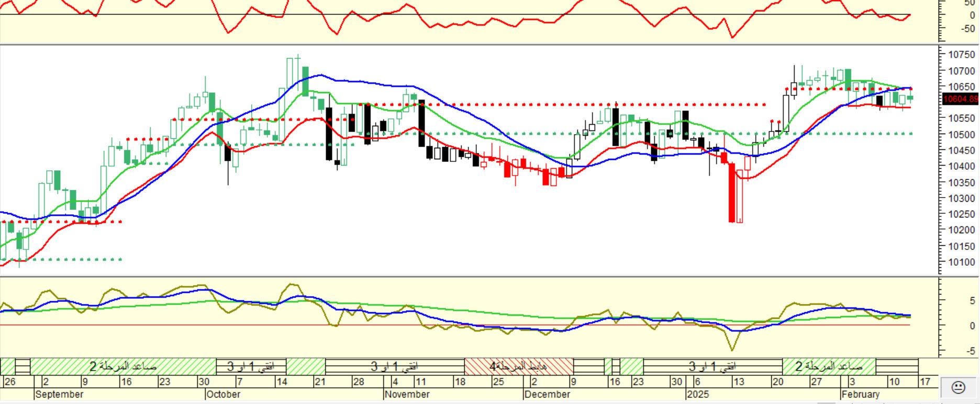This screenshot has height=404, width=980.
Task: Select the September صاعد المرحلة 2 stage segment
Action: (123, 366)
